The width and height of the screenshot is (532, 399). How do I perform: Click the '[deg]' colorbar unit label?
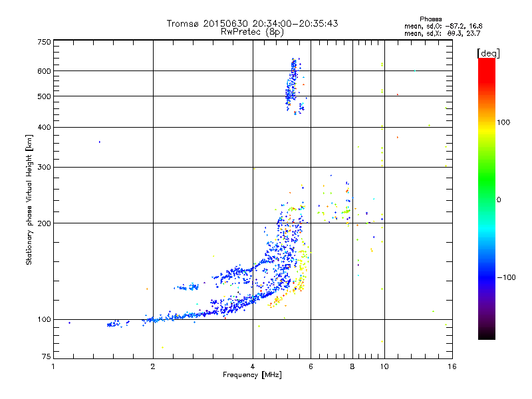488,53
